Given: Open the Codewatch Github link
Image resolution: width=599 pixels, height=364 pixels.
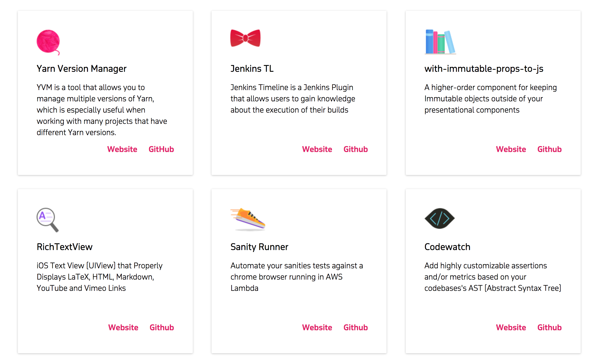Looking at the screenshot, I should [x=550, y=327].
